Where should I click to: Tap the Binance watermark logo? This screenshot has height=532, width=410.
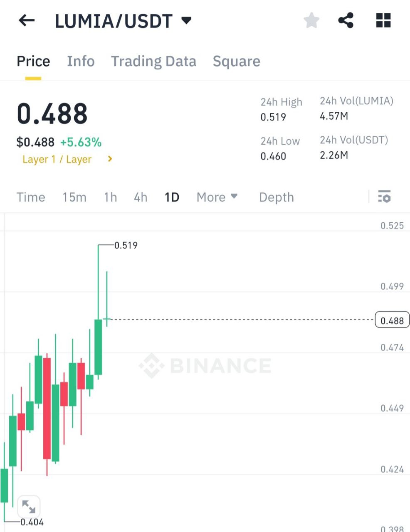pyautogui.click(x=205, y=366)
